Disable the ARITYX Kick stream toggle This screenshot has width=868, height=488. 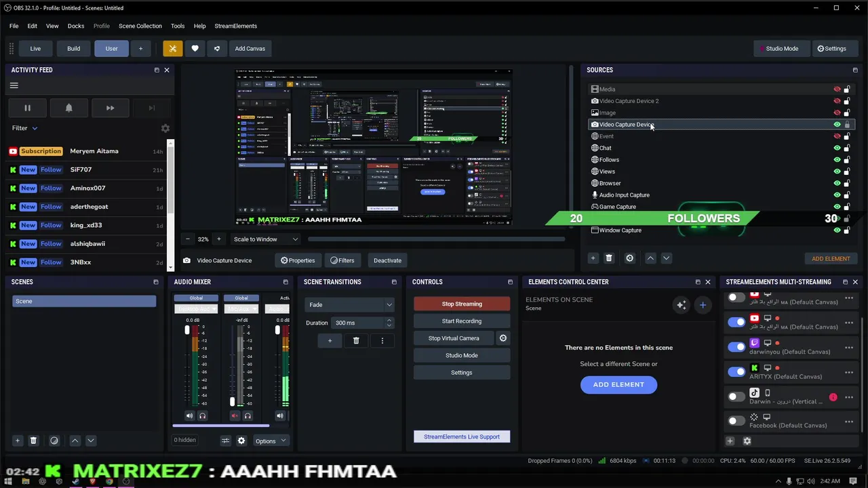pos(736,371)
